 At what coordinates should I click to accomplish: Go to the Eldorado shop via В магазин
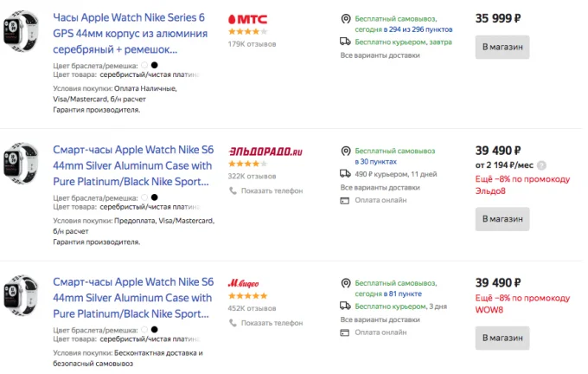(x=502, y=219)
